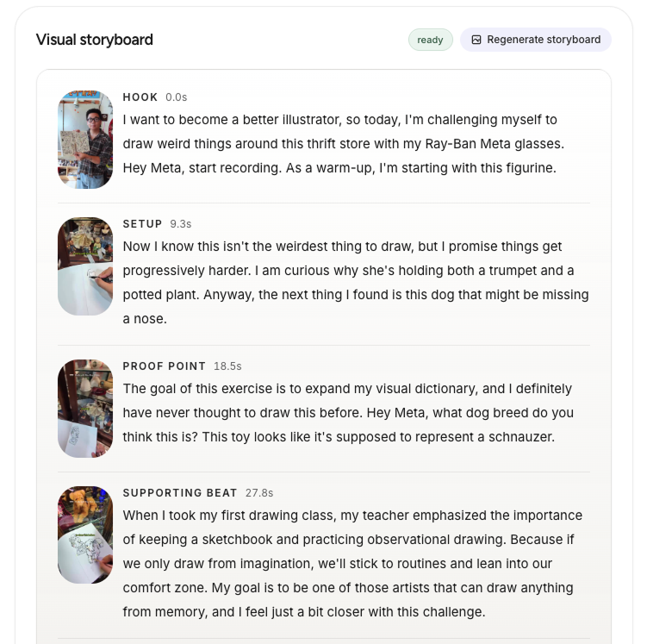
Task: Click the image icon inside Regenerate storyboard
Action: (x=476, y=40)
